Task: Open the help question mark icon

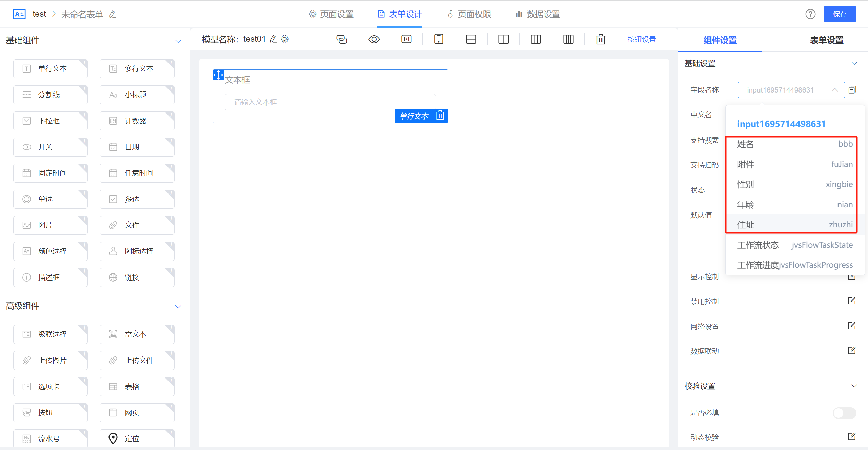Action: click(x=810, y=14)
